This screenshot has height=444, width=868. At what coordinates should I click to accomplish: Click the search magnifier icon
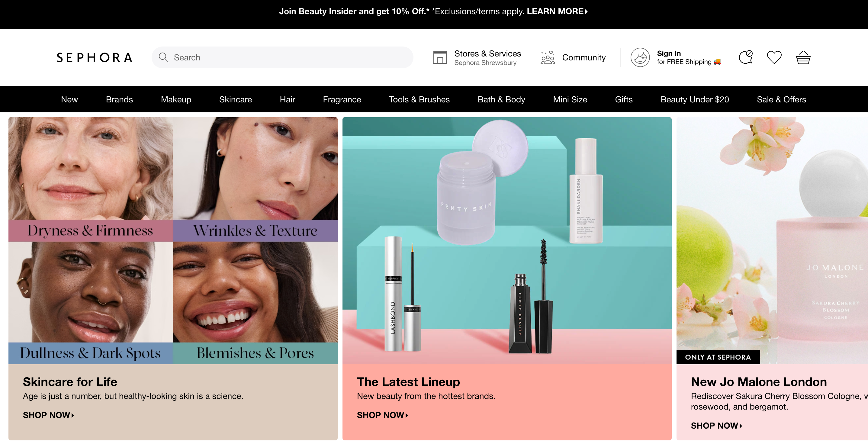click(x=163, y=57)
